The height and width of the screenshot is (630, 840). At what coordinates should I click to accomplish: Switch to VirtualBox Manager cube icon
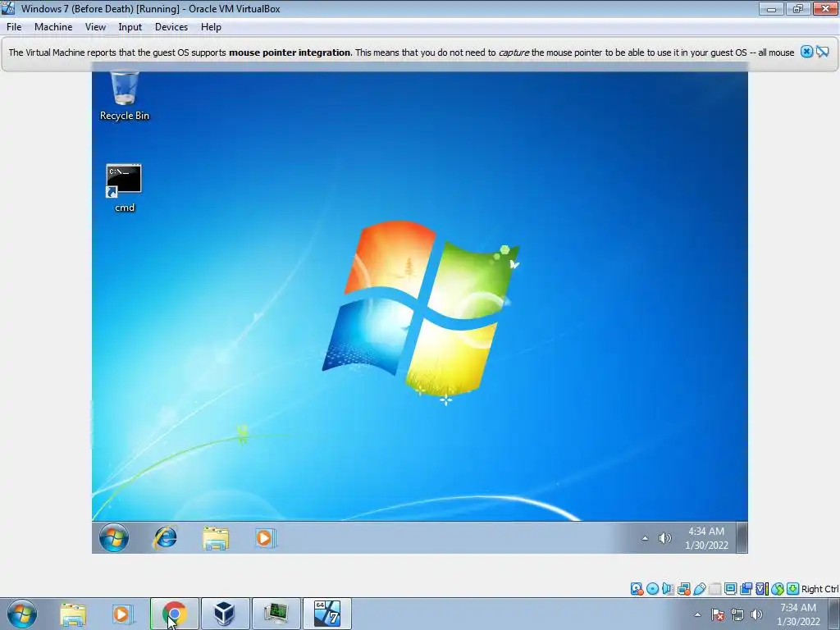225,614
